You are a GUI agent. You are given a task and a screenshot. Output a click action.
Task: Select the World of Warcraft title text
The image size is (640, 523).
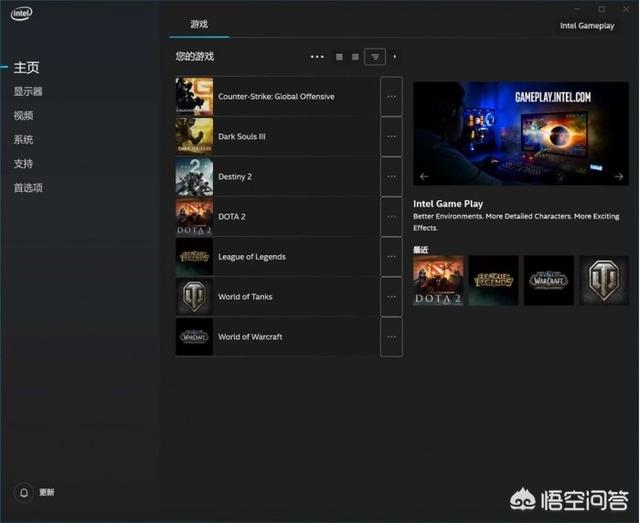(250, 337)
